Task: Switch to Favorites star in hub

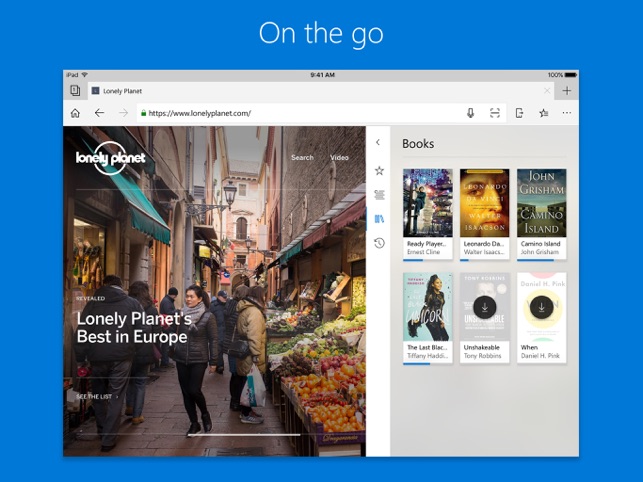Action: coord(379,171)
